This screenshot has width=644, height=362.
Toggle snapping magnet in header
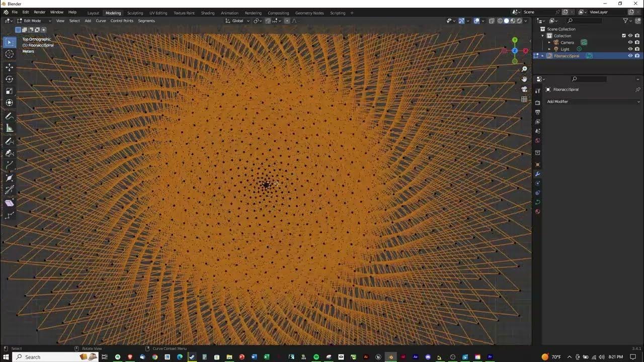coord(268,21)
